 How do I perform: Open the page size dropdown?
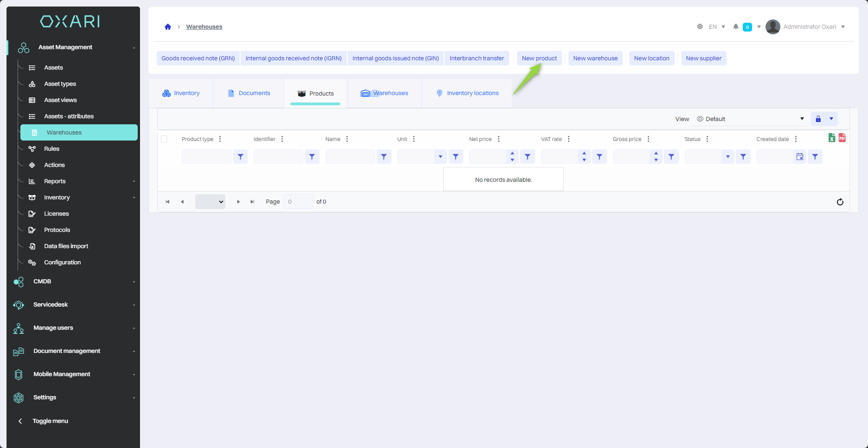pos(210,202)
